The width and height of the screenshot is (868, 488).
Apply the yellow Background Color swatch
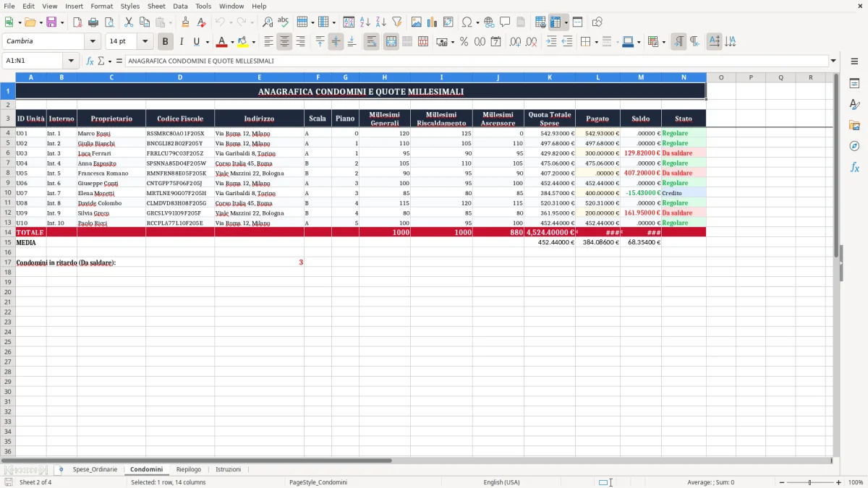243,42
